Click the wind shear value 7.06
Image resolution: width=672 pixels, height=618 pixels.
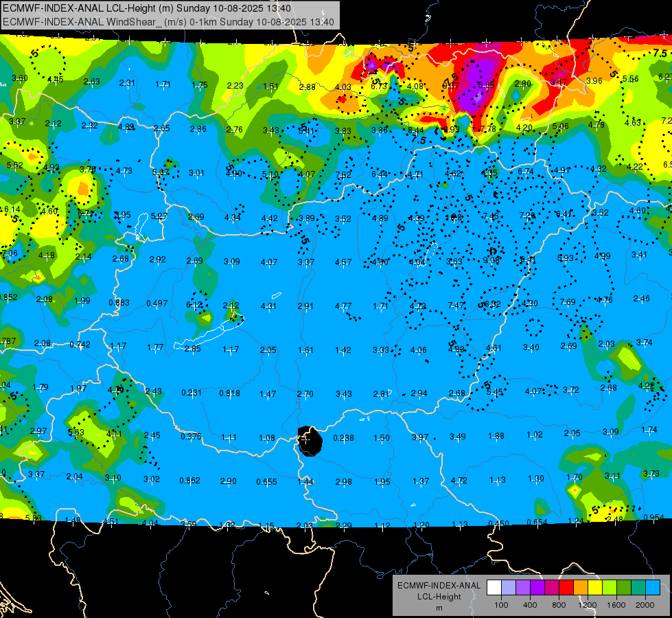point(10,253)
